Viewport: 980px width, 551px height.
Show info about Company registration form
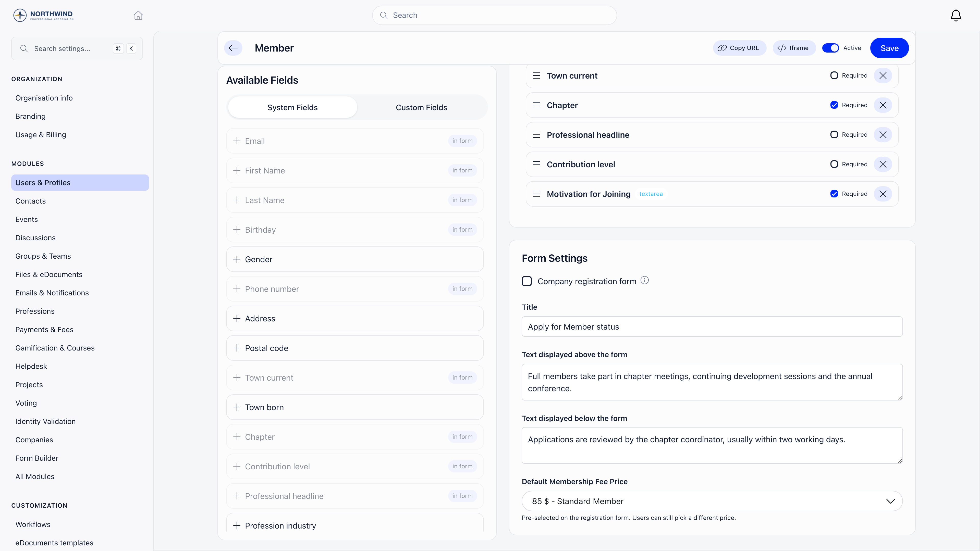tap(644, 281)
